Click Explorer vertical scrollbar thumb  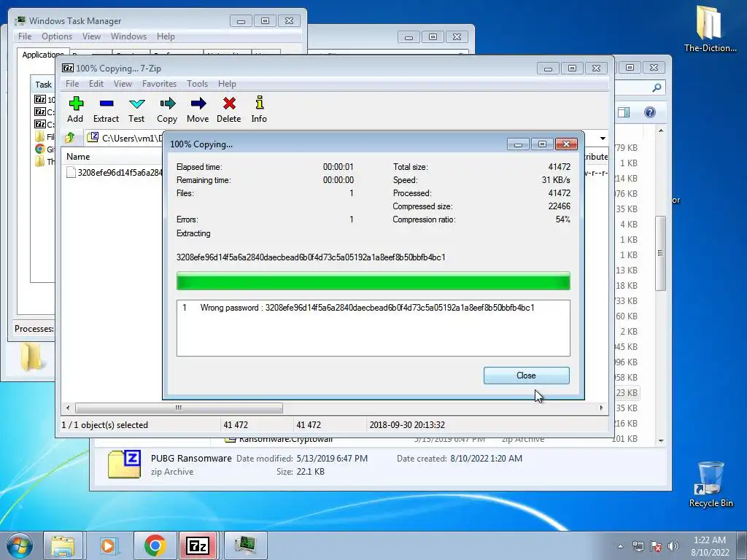[x=660, y=253]
